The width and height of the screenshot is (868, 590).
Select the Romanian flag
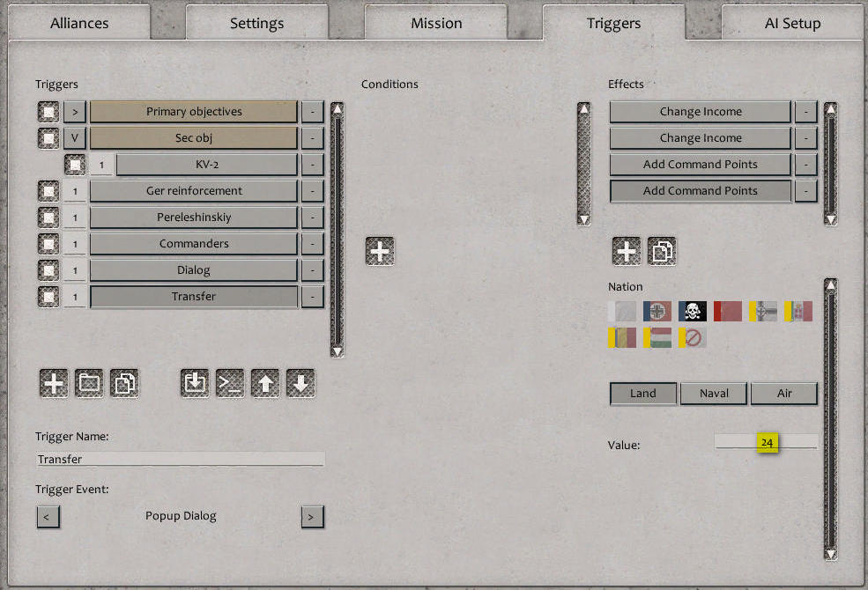tap(622, 338)
